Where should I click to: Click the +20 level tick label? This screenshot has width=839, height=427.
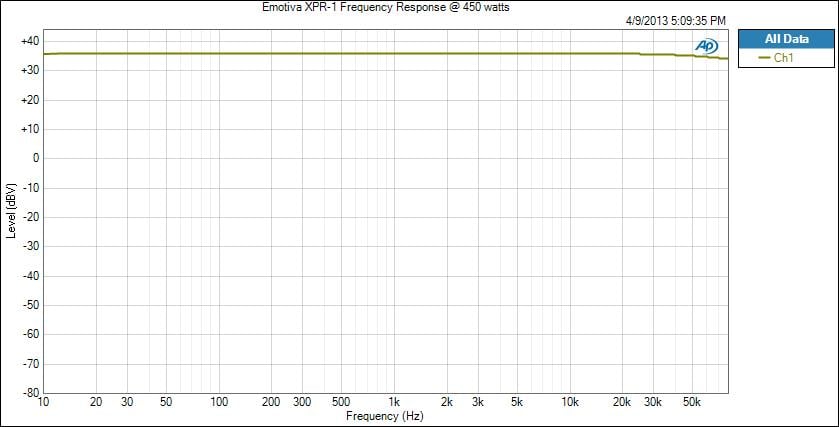(28, 100)
